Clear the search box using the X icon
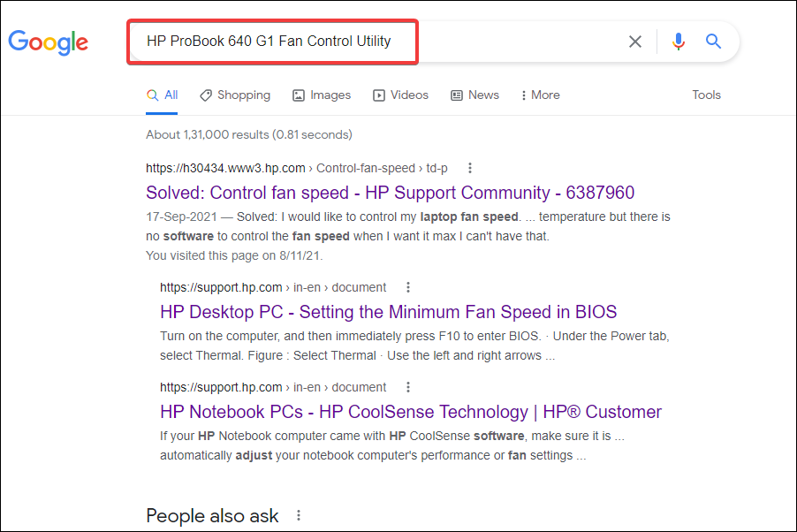Viewport: 797px width, 532px height. click(634, 41)
